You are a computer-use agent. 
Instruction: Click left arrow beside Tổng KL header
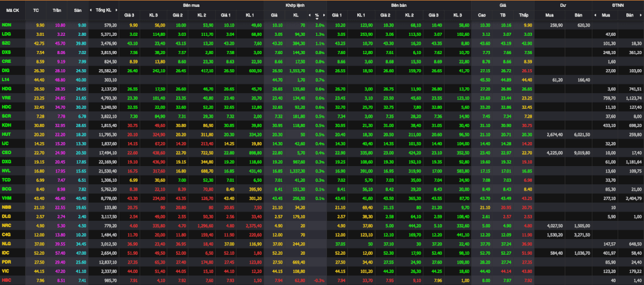point(92,10)
